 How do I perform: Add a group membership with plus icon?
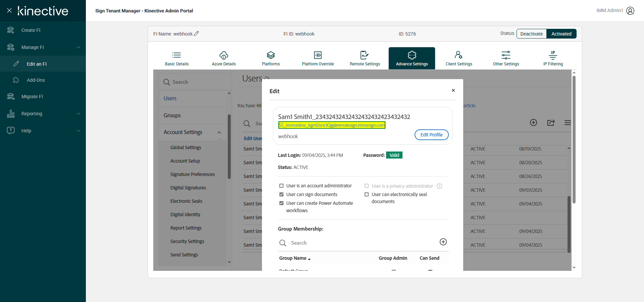coord(443,242)
